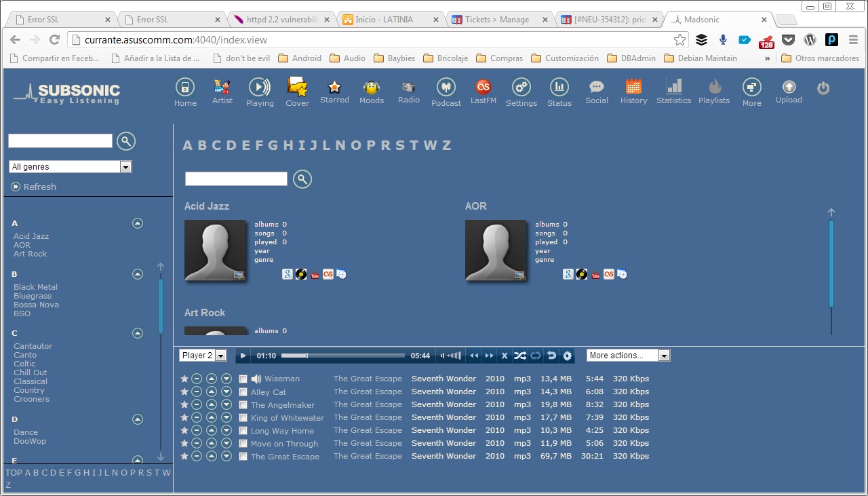Click the main panel blue scrollbar
This screenshot has height=496, width=868.
tap(831, 263)
